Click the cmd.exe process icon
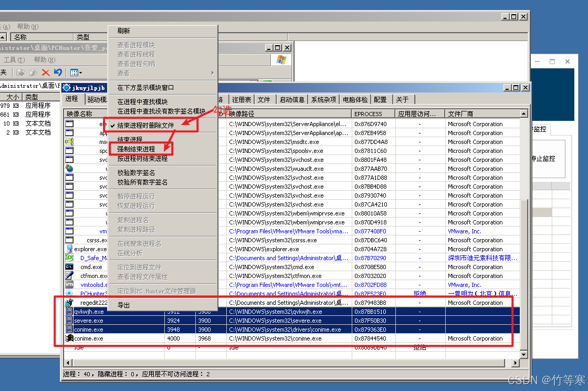This screenshot has width=588, height=391. coord(69,267)
